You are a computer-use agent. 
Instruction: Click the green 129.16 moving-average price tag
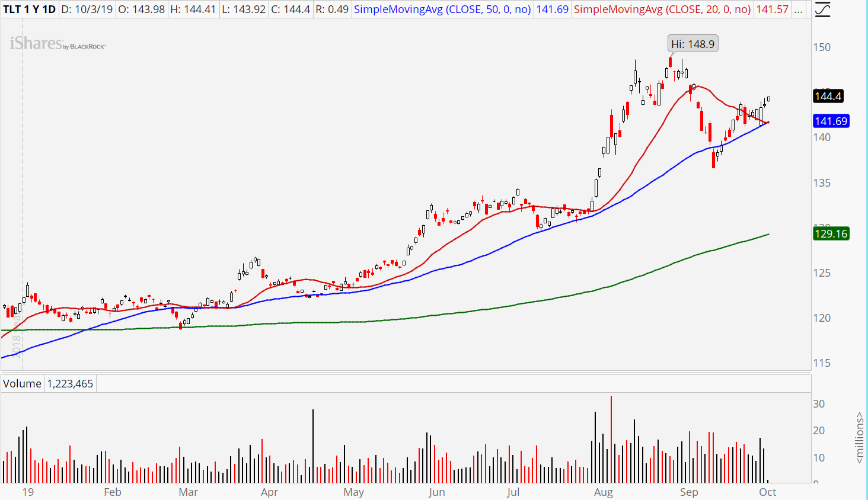831,234
